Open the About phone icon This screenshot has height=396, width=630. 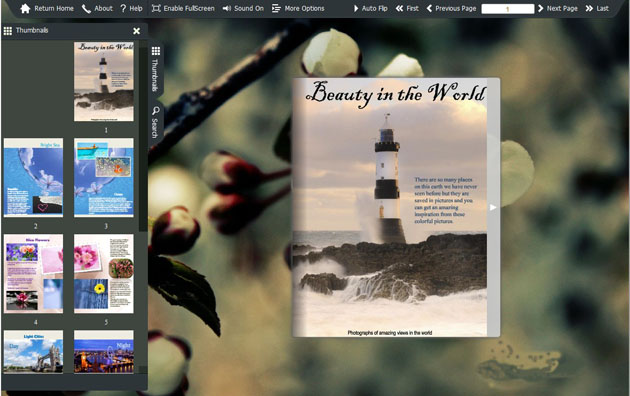86,8
